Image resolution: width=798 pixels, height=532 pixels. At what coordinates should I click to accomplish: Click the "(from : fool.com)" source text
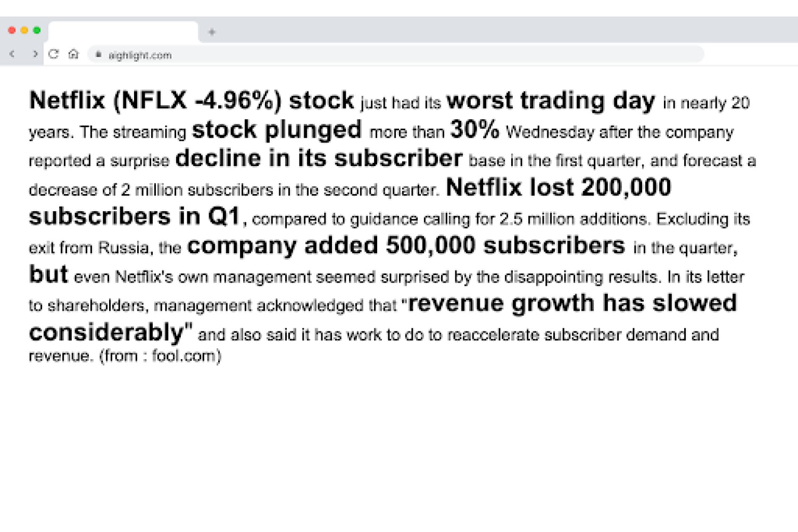160,355
